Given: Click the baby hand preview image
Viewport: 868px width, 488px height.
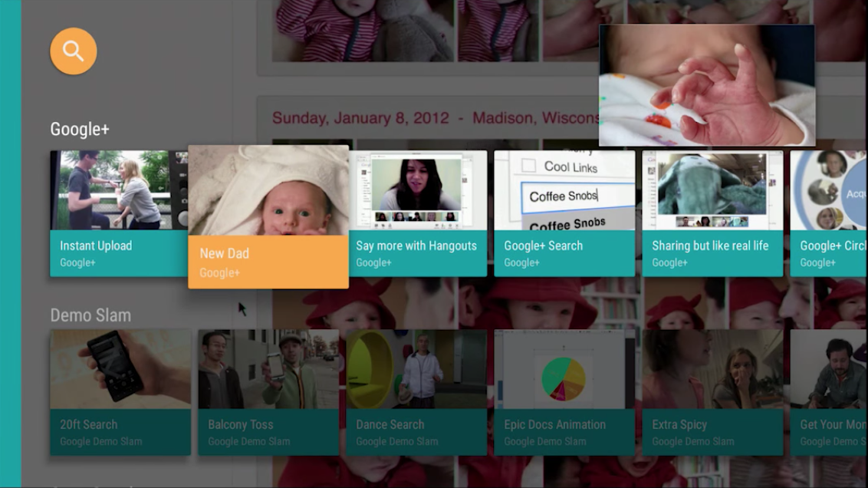Looking at the screenshot, I should point(707,85).
